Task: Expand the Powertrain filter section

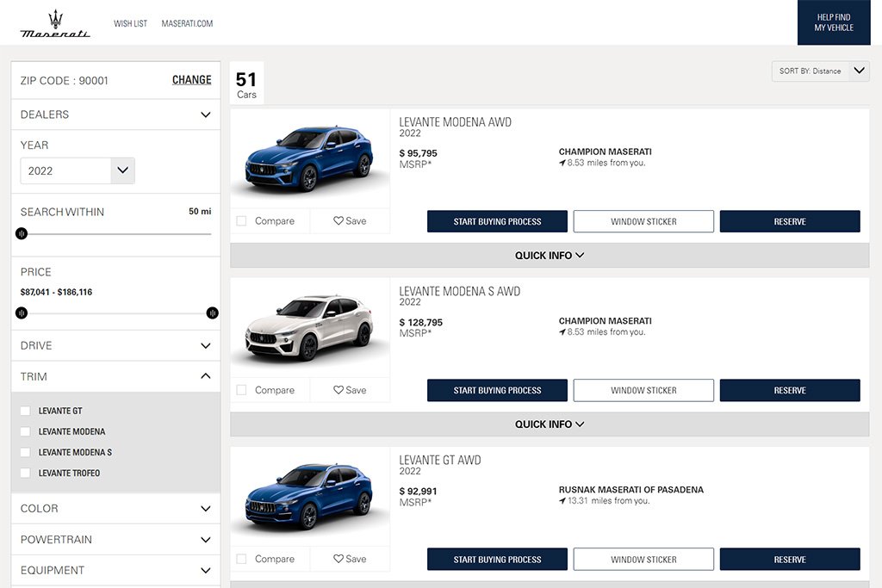Action: [116, 540]
